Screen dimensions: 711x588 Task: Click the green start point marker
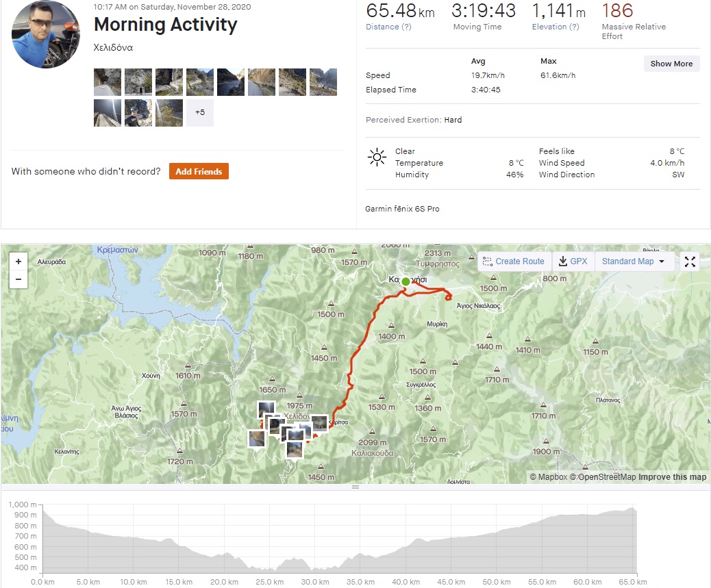coord(406,281)
